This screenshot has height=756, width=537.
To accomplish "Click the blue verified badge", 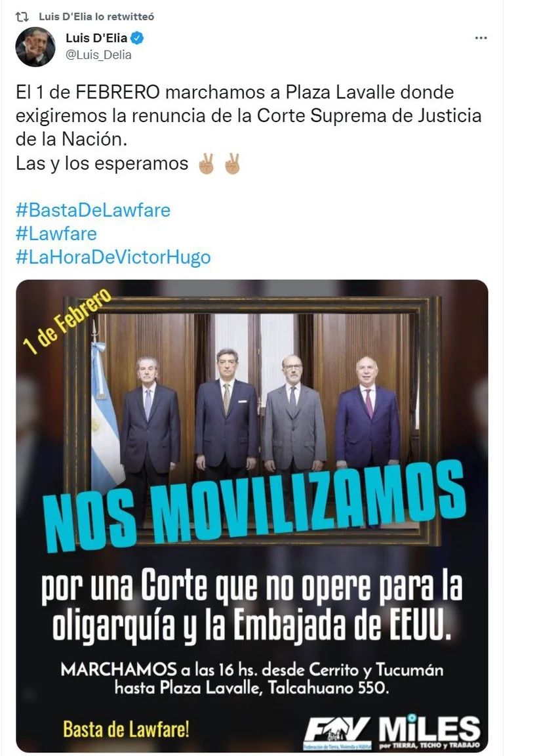I will 137,38.
